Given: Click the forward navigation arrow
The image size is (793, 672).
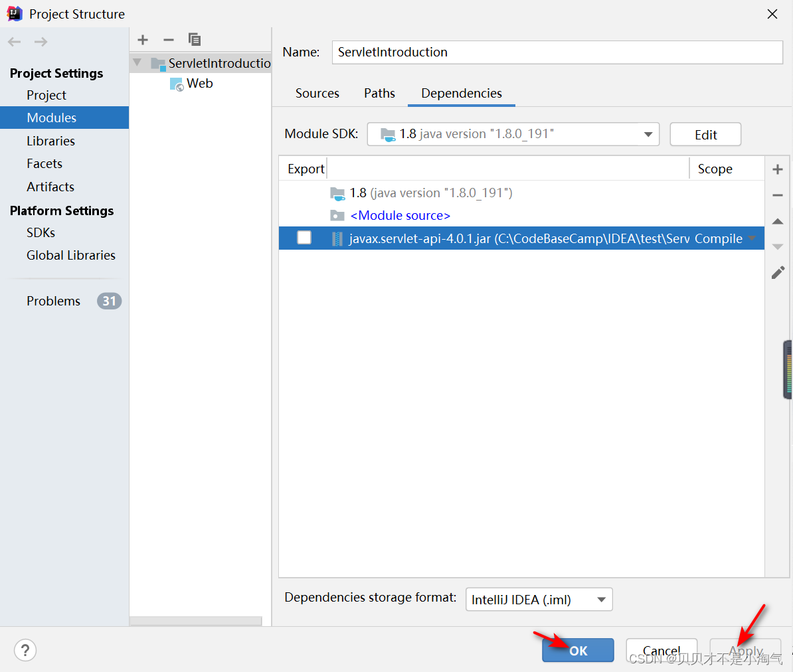Looking at the screenshot, I should pyautogui.click(x=41, y=41).
